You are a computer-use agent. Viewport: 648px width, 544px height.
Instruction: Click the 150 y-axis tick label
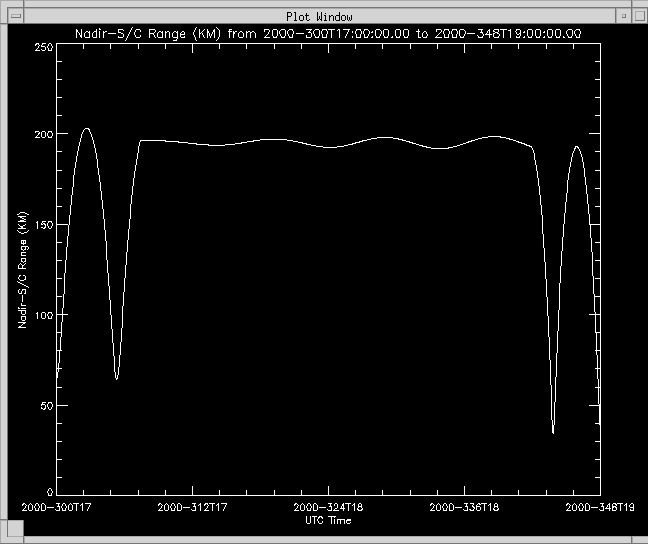click(x=43, y=225)
